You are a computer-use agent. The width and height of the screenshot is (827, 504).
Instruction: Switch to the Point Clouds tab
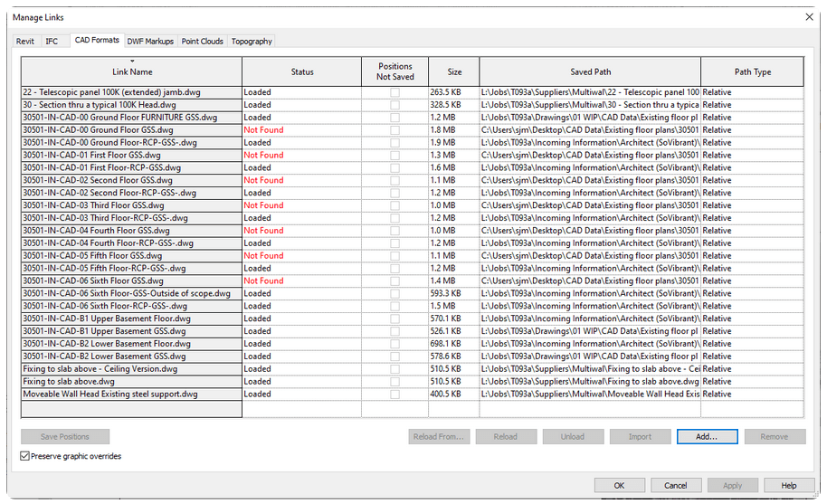(x=202, y=41)
